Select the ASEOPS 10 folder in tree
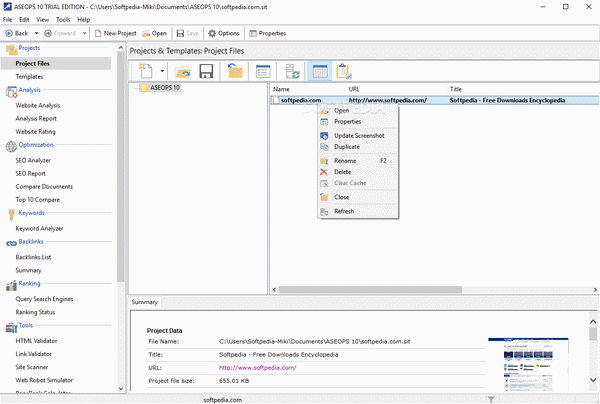 (x=160, y=87)
